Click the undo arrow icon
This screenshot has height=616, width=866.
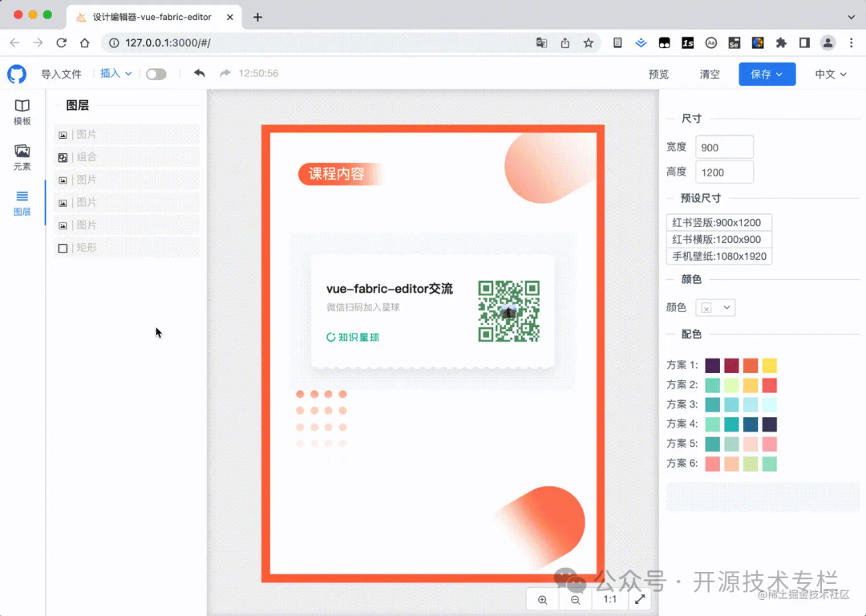[x=200, y=74]
